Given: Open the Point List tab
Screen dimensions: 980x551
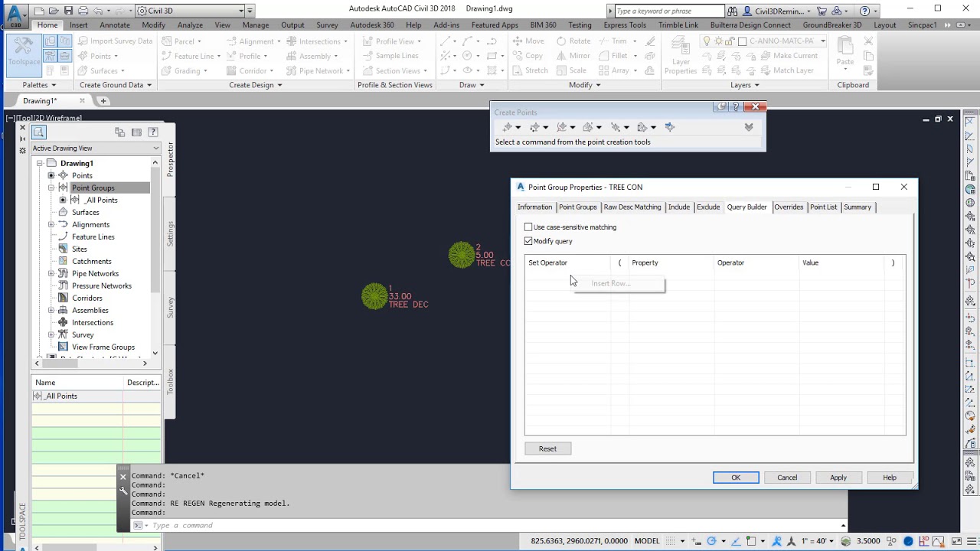Looking at the screenshot, I should [x=824, y=207].
